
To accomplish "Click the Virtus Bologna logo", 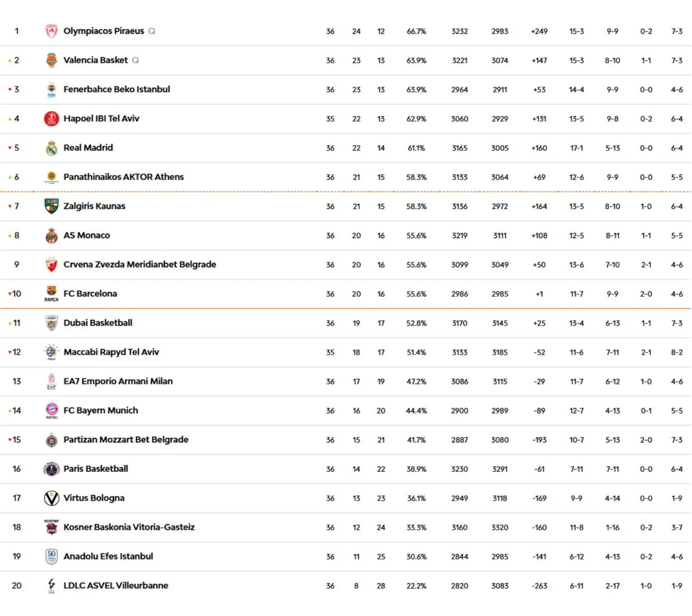I will [x=51, y=498].
